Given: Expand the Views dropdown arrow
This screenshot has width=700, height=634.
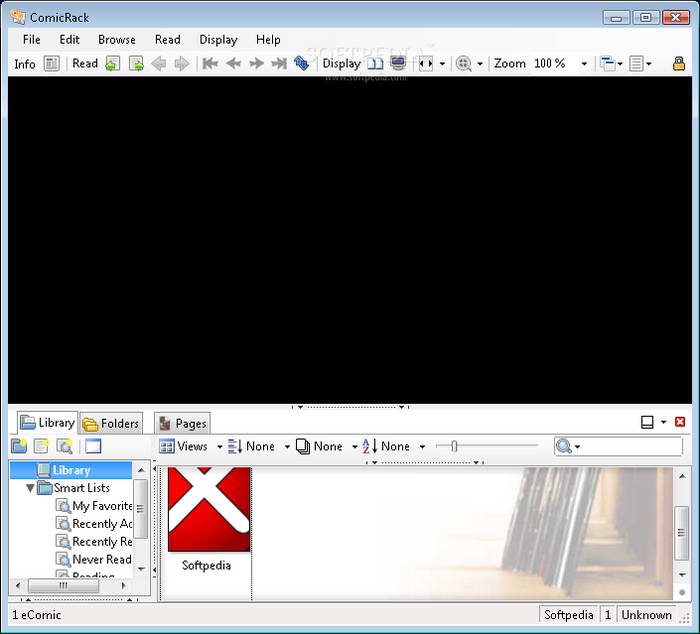Looking at the screenshot, I should 220,446.
